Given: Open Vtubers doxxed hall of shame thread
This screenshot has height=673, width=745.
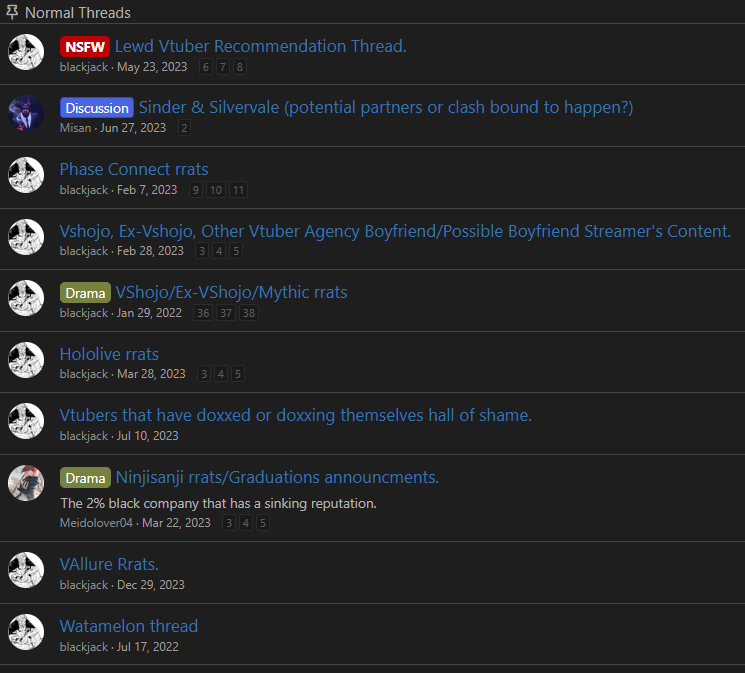Looking at the screenshot, I should [296, 415].
